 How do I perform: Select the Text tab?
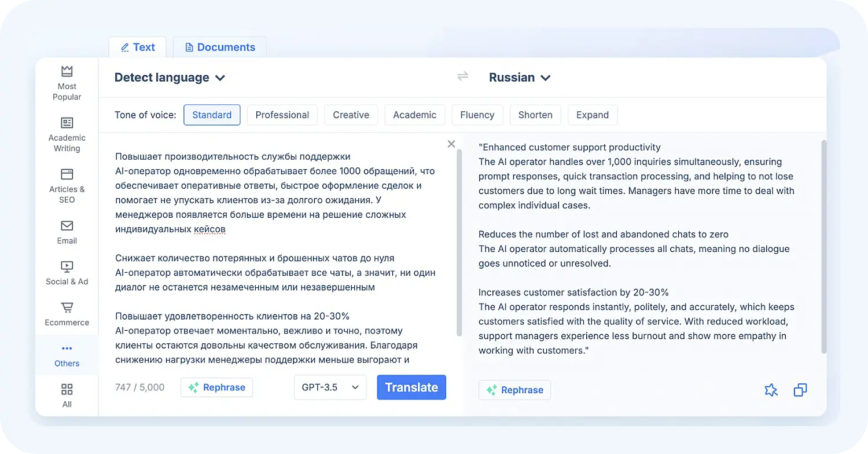coord(137,47)
